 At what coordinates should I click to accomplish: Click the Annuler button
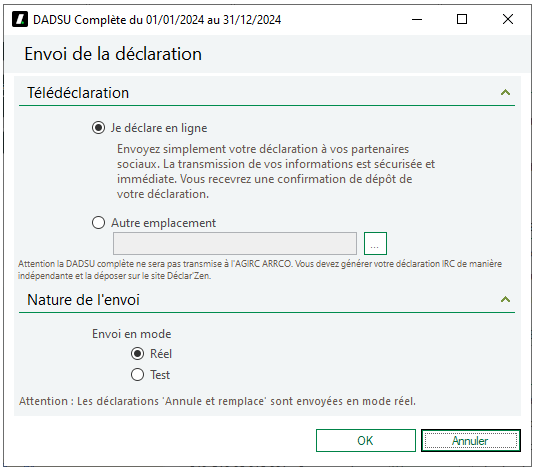tap(471, 440)
